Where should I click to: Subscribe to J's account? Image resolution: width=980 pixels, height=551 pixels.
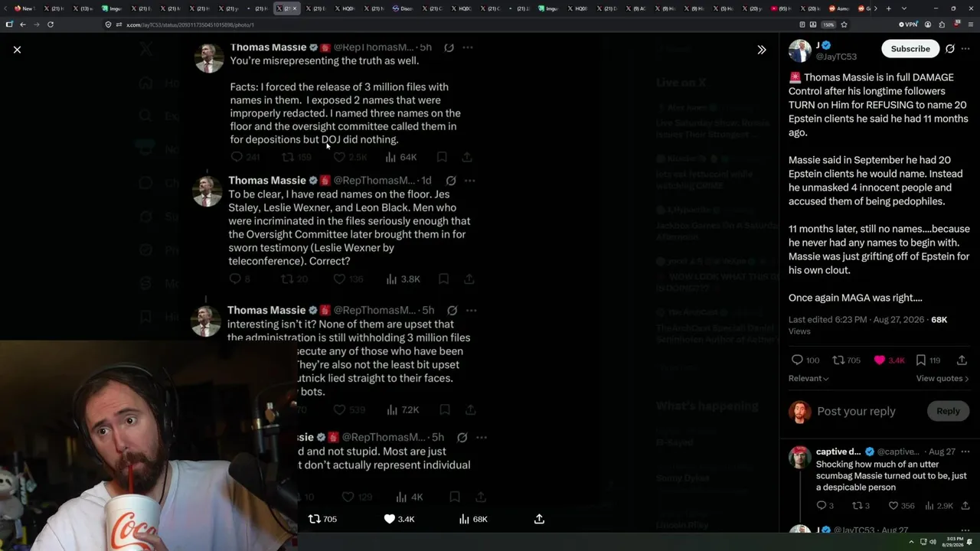(x=910, y=49)
